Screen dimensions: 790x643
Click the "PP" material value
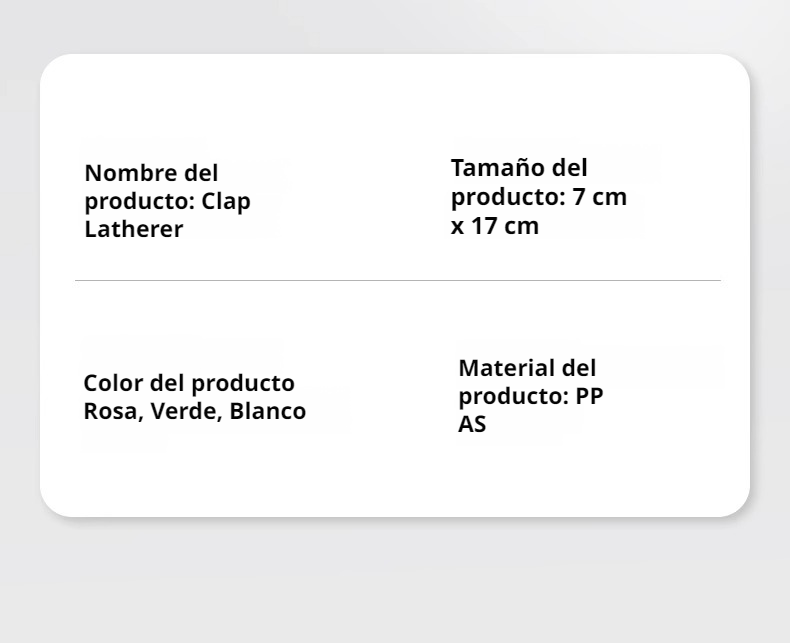[589, 396]
